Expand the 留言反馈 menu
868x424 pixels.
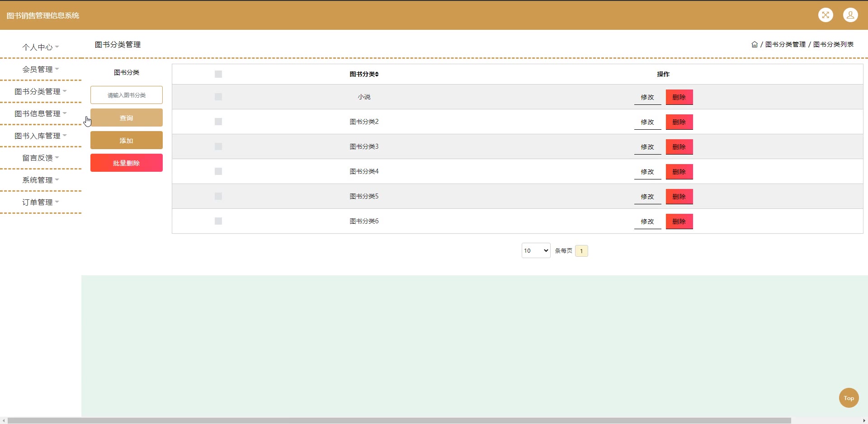[x=41, y=158]
